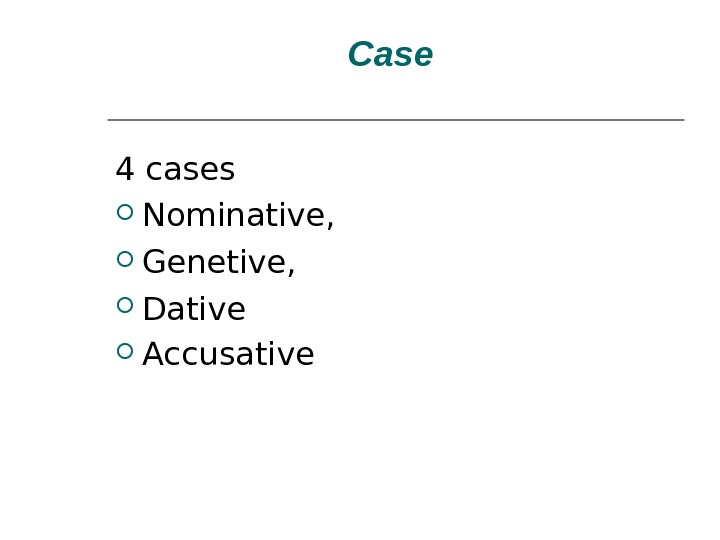Click the letter "C" in the title
Image resolution: width=720 pixels, height=540 pixels.
click(x=360, y=55)
